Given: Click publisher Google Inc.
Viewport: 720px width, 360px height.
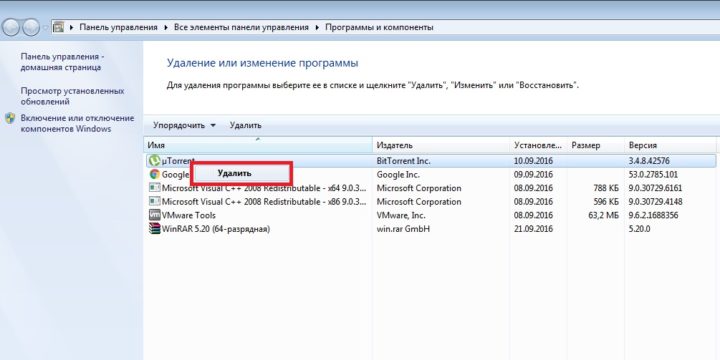Looking at the screenshot, I should click(398, 174).
